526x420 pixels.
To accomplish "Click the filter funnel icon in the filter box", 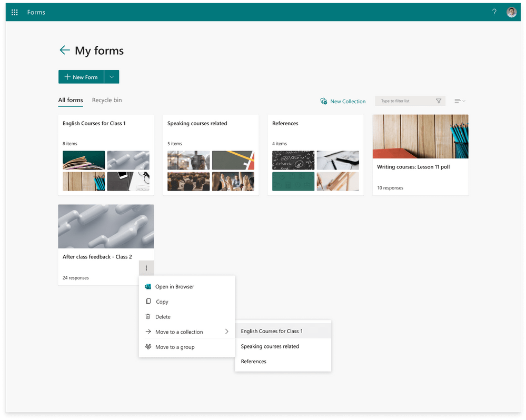I will 439,101.
